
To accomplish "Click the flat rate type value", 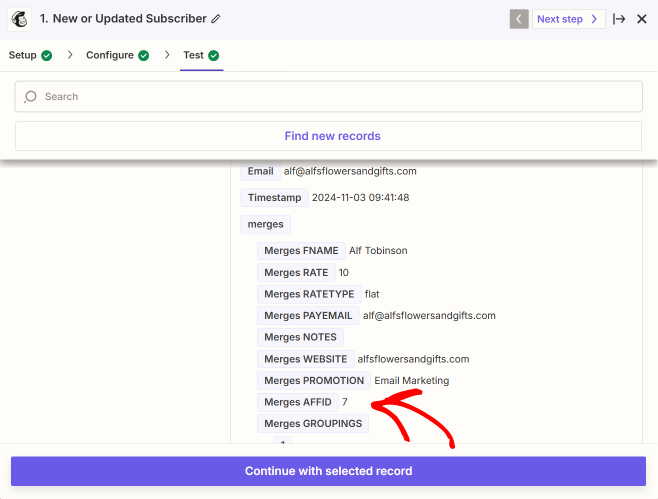I will (372, 294).
